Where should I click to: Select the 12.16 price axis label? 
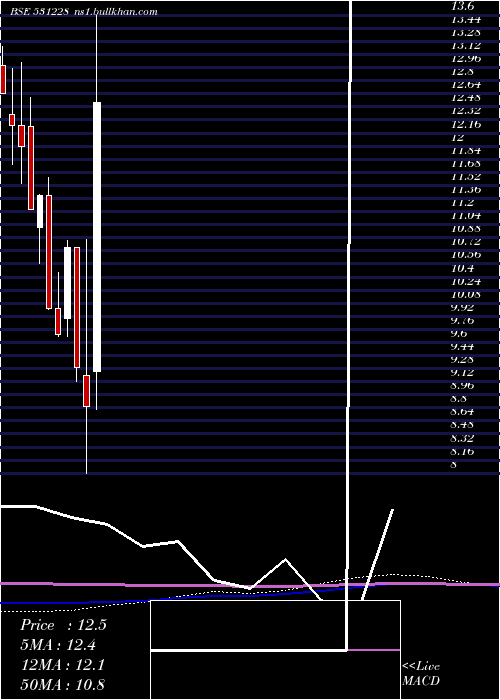(466, 124)
